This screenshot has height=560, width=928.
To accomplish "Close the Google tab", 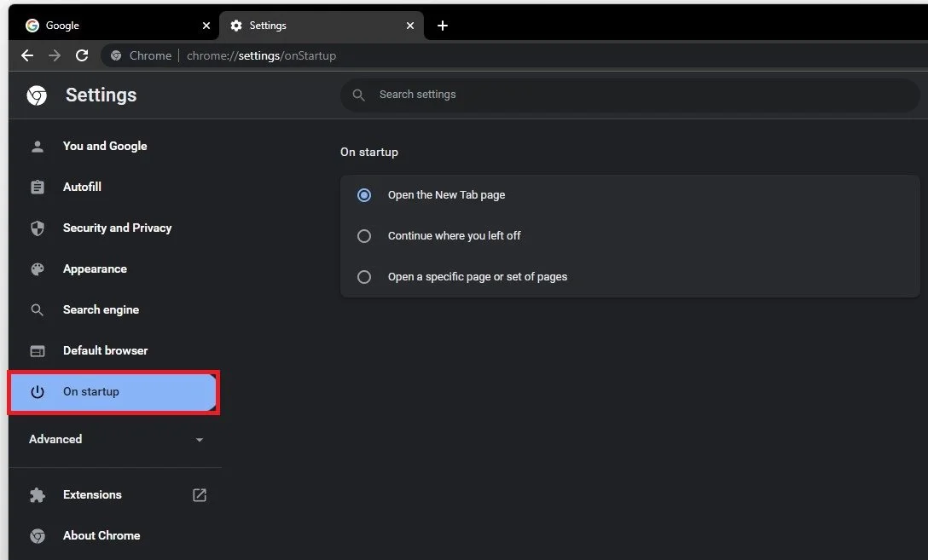I will click(206, 26).
